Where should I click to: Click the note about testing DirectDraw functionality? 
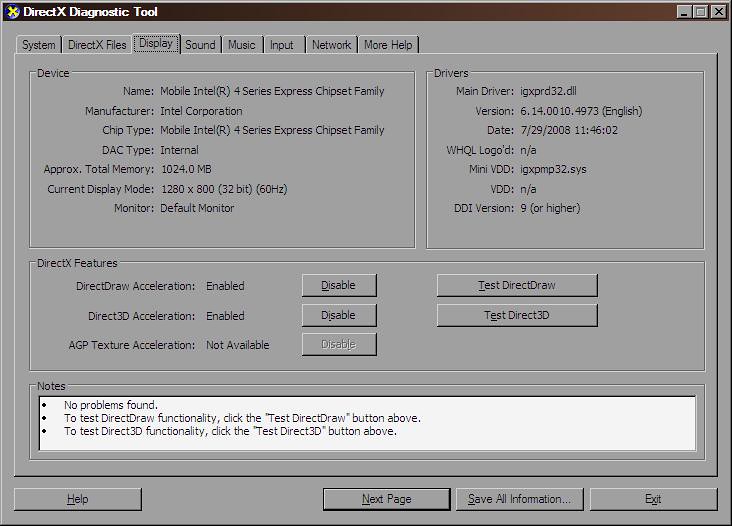[x=242, y=418]
